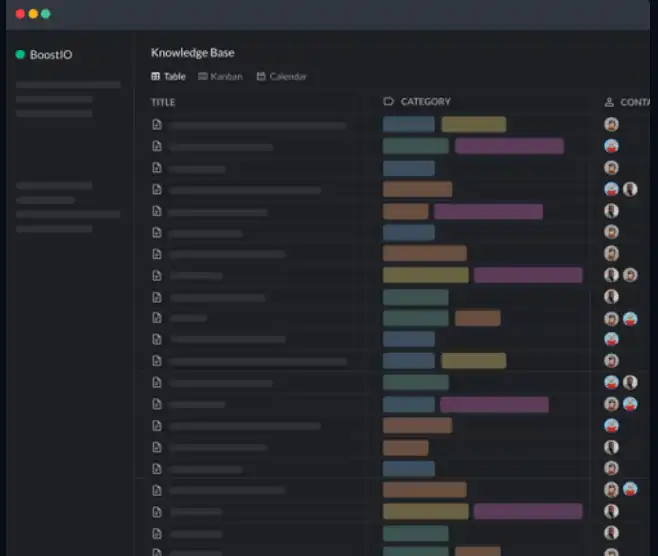Select the orange category tag in tenth row
Viewport: 658px width, 556px height.
478,318
